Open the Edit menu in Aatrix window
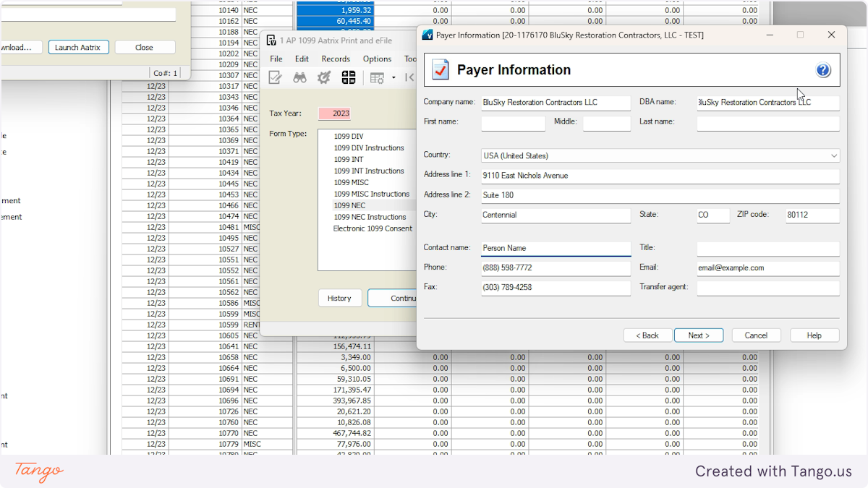The height and width of the screenshot is (488, 868). tap(302, 59)
